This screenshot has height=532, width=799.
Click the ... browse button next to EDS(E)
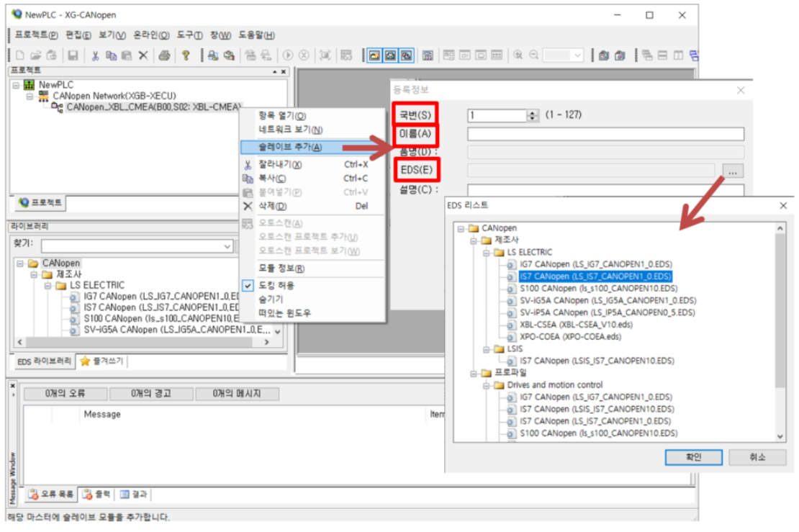coord(733,173)
